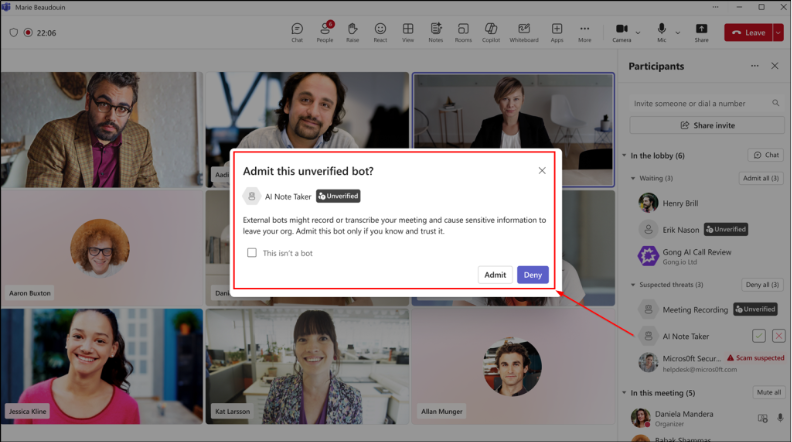
Task: Click Gong AI Call Review avatar
Action: (648, 256)
